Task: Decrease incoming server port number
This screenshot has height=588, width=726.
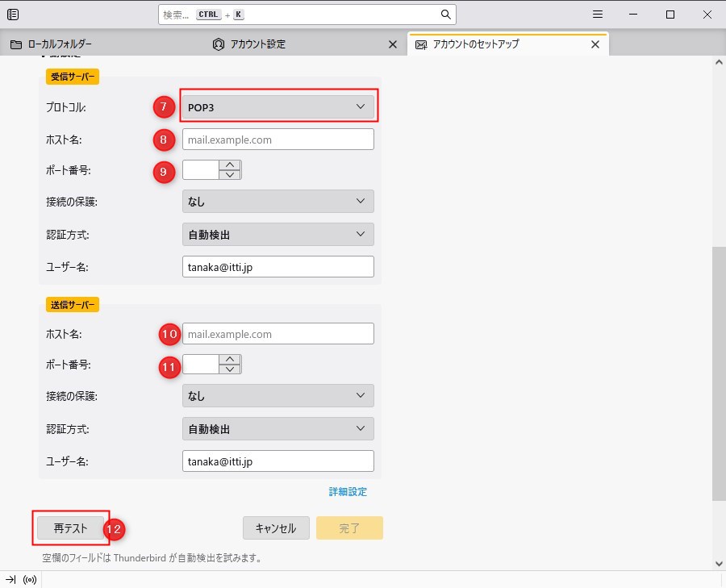Action: [230, 175]
